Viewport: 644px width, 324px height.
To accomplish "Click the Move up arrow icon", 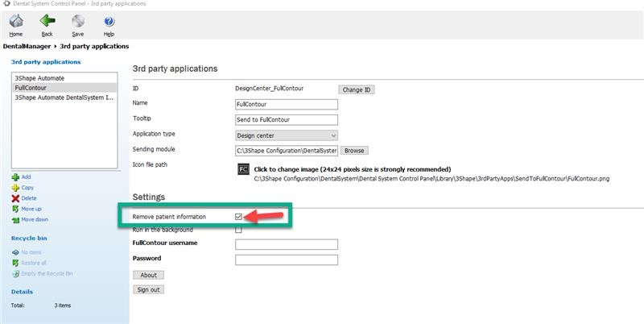I will click(15, 210).
